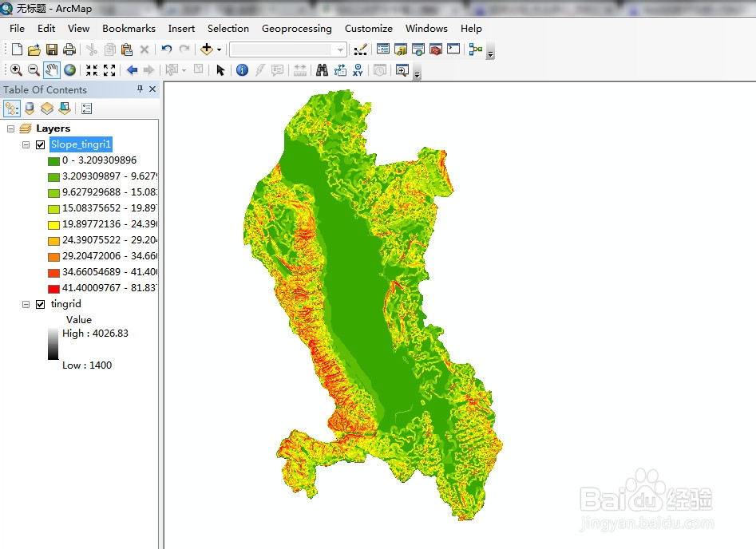756x549 pixels.
Task: Open the View menu
Action: tap(78, 29)
